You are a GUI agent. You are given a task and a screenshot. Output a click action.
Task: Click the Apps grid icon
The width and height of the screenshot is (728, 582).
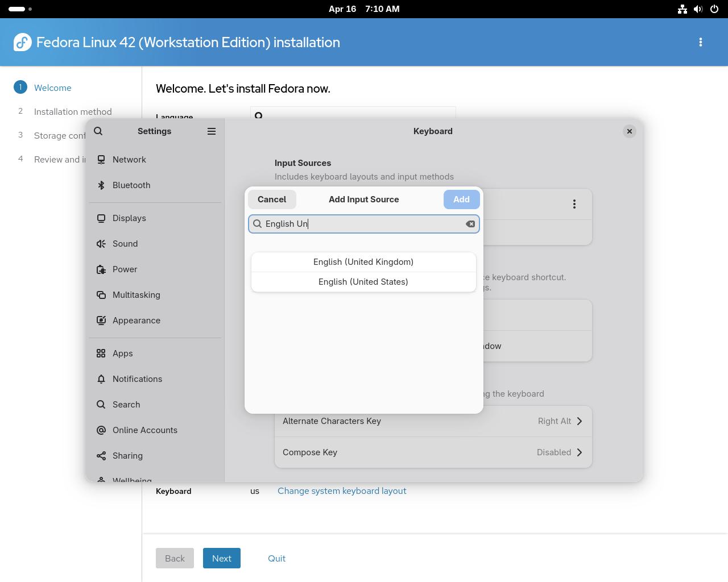coord(101,354)
